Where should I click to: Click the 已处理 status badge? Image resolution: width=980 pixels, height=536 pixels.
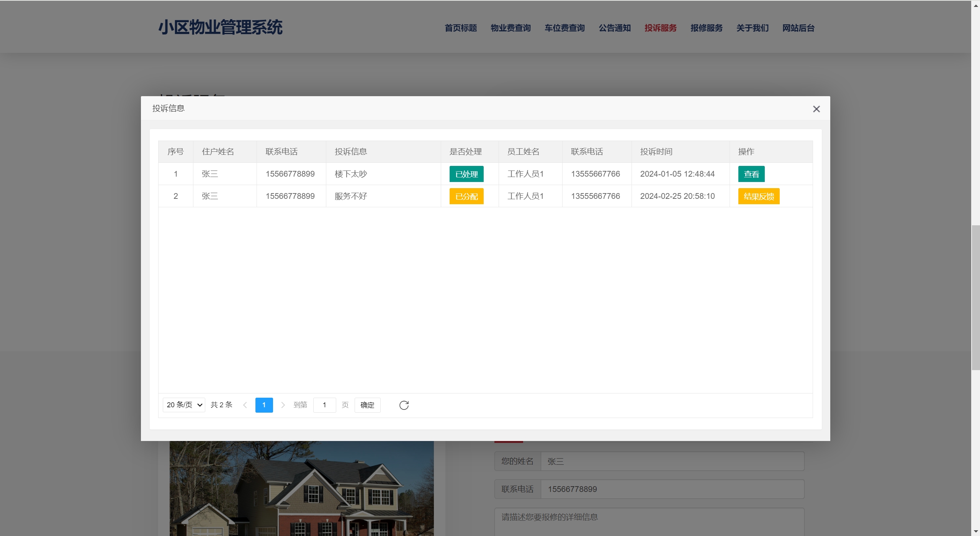pos(466,174)
